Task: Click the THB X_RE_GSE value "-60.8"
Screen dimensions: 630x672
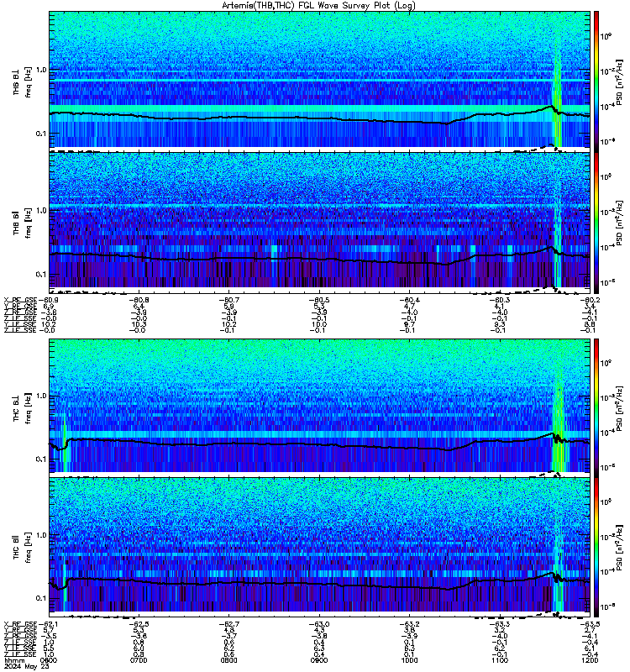Action: point(139,300)
